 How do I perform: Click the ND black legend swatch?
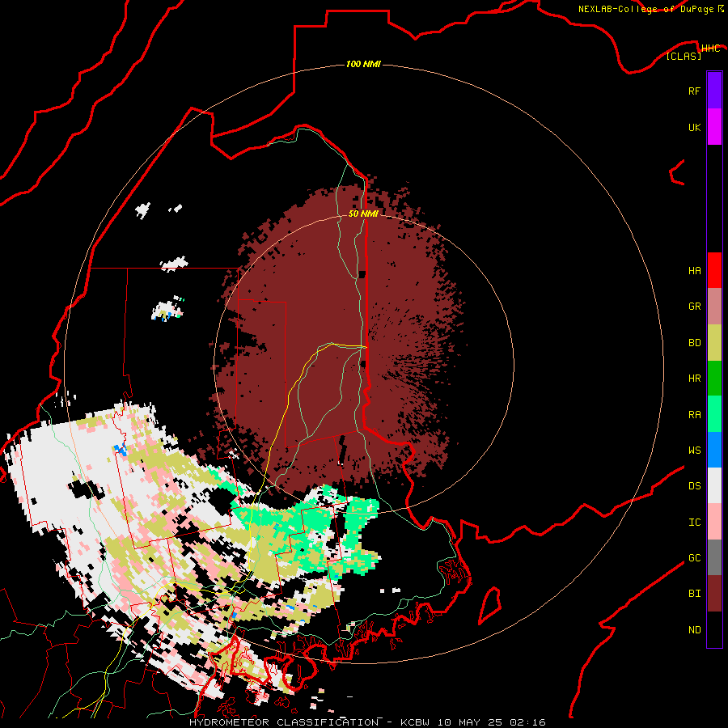click(x=714, y=629)
